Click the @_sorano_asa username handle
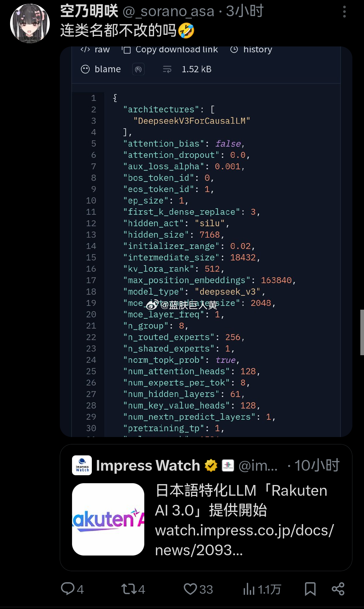 (x=168, y=12)
